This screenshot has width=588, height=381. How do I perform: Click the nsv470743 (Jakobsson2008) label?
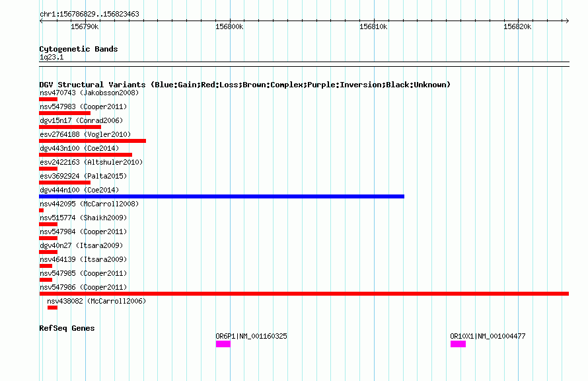[89, 93]
